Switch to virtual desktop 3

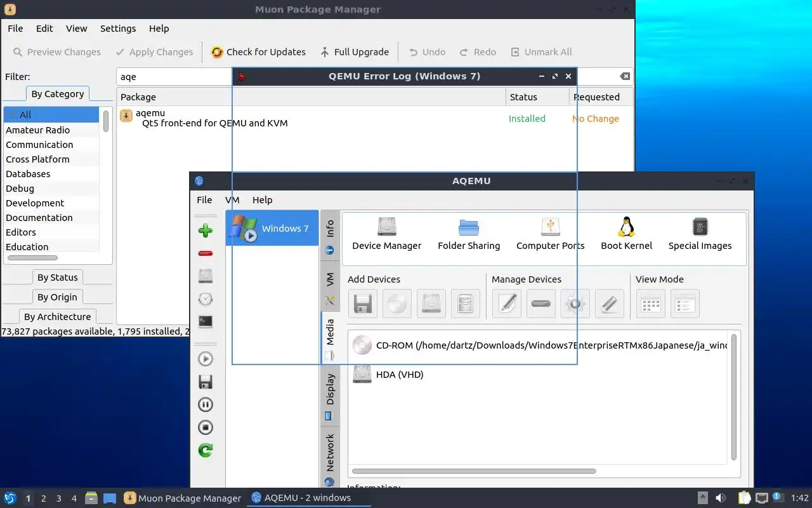[x=58, y=498]
